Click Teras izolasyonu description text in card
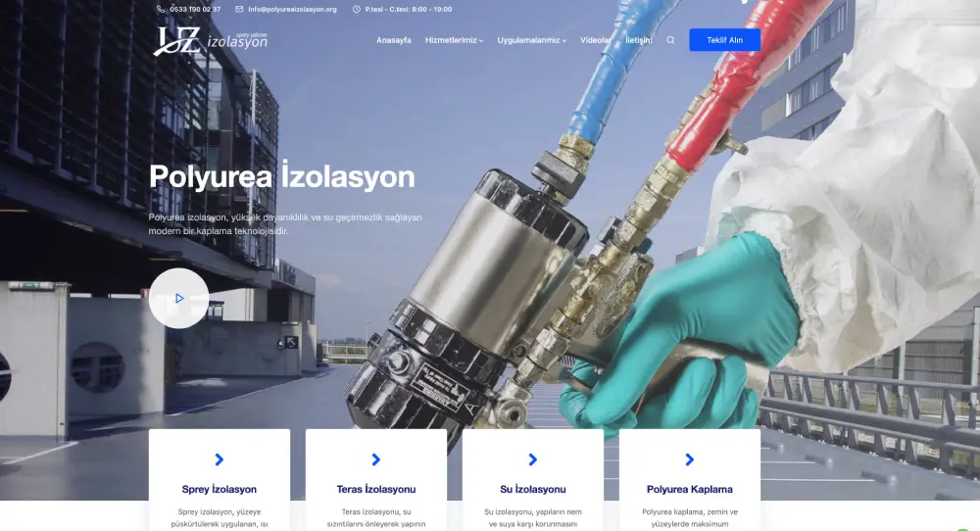 [x=375, y=518]
